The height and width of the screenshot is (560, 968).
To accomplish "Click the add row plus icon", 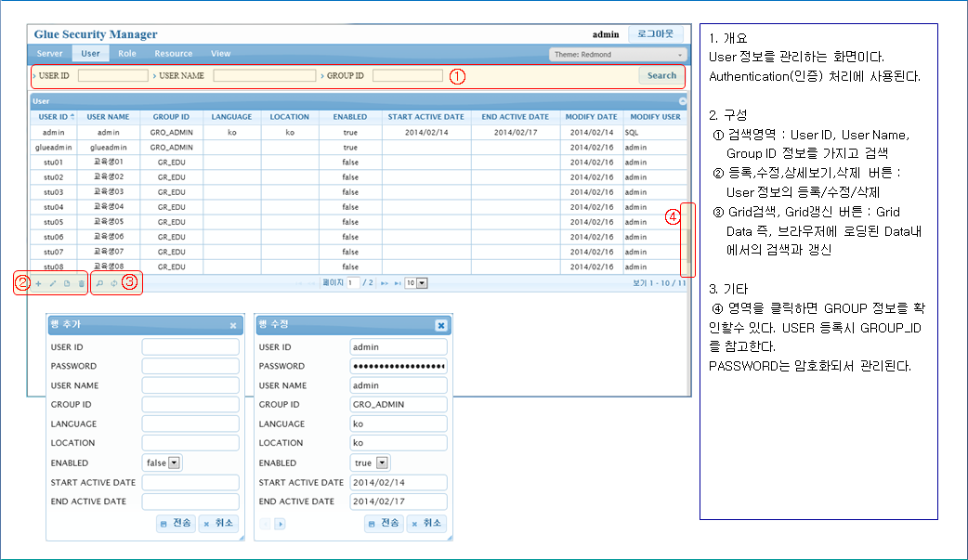I will coord(38,282).
